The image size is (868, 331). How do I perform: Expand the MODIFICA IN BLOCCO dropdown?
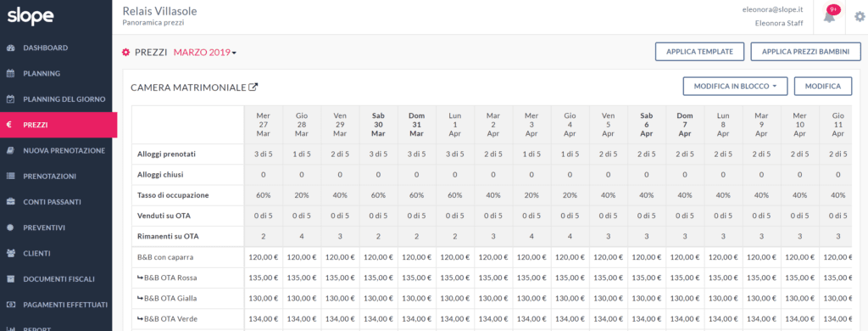coord(735,87)
